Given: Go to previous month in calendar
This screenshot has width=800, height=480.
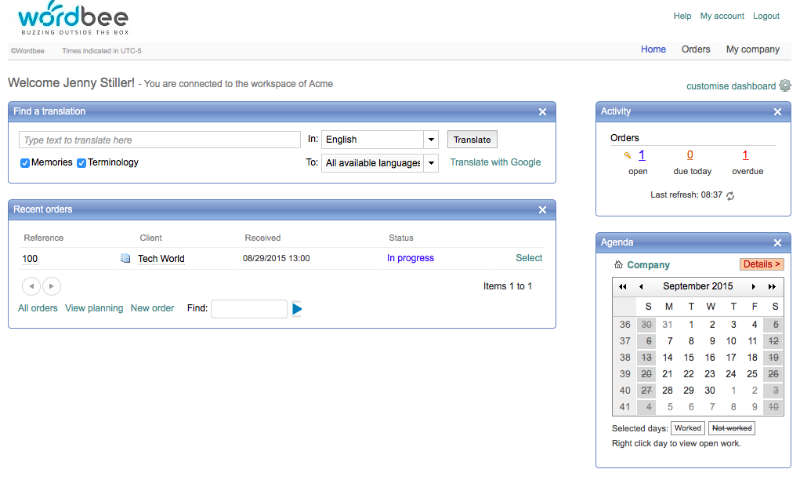Looking at the screenshot, I should (x=641, y=286).
